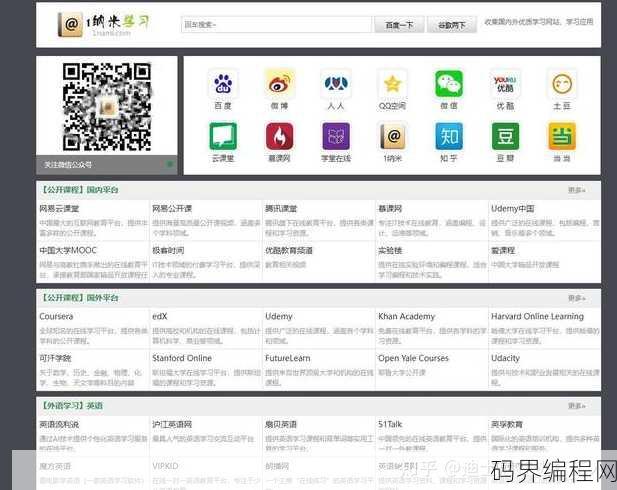Open the Udemy中国 link
The width and height of the screenshot is (617, 490).
coord(513,209)
